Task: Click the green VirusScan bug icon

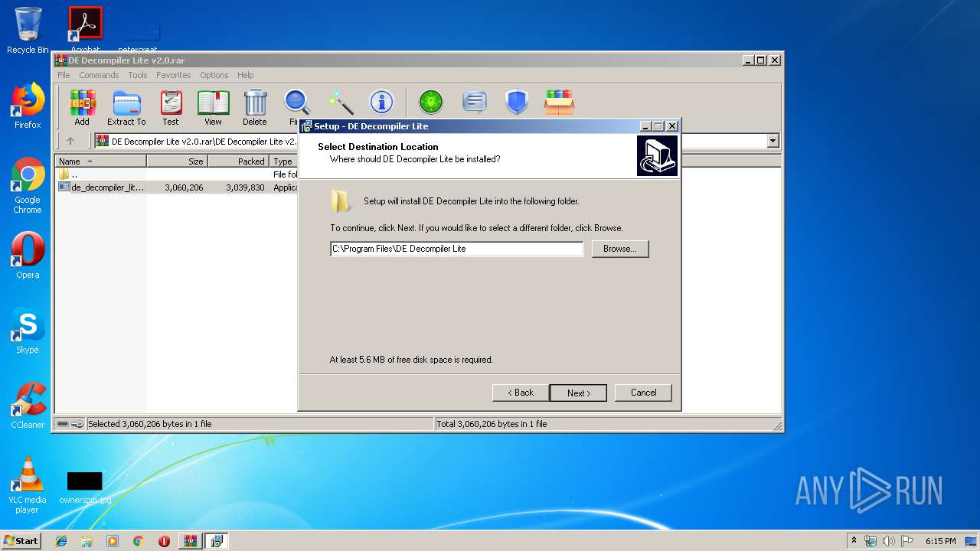Action: point(431,102)
